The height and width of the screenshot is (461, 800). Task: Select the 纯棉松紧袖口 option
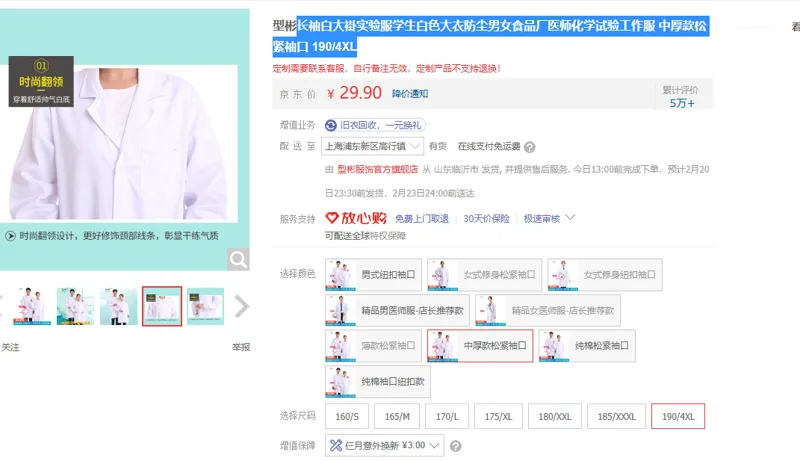tap(587, 346)
